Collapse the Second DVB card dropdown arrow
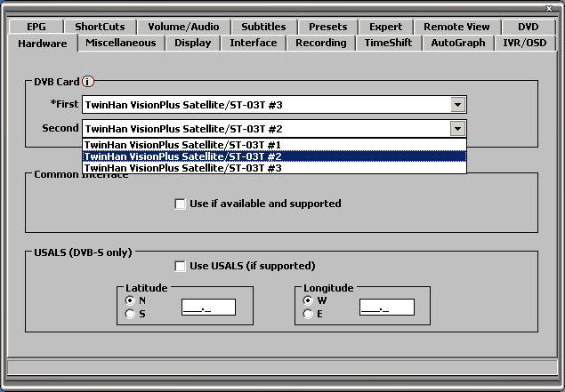Screen dimensions: 565x392 [457, 129]
